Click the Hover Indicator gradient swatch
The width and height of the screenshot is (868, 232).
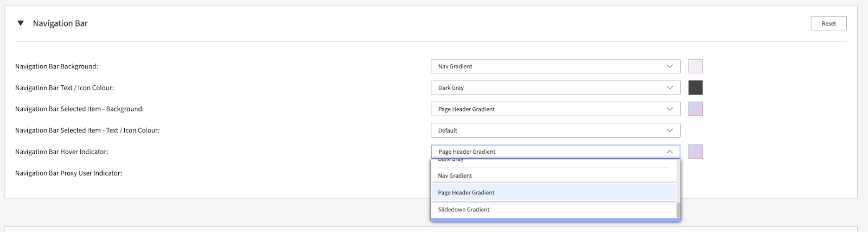(695, 152)
